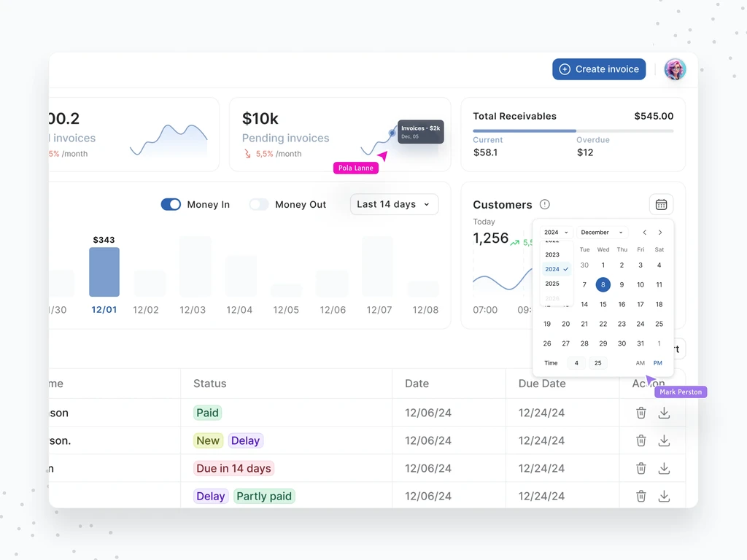Click the 12/03 bar in the chart
The image size is (747, 560).
[x=196, y=266]
